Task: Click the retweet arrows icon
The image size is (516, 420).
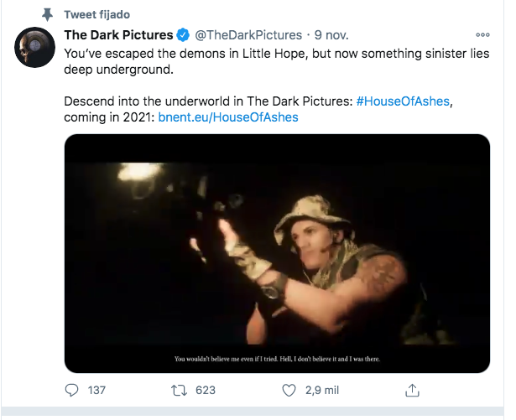Action: (178, 391)
